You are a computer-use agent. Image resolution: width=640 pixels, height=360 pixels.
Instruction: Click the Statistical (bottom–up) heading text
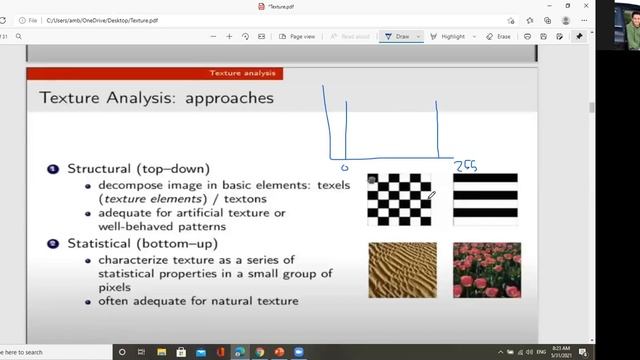coord(142,243)
